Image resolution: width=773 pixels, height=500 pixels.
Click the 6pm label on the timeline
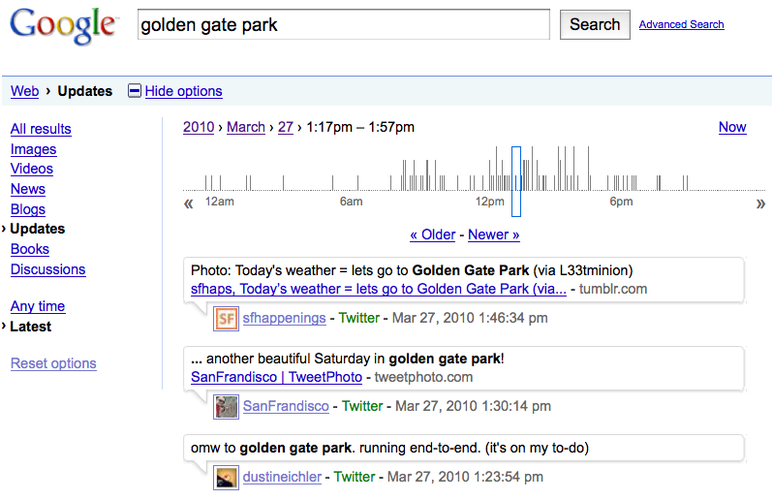click(621, 202)
